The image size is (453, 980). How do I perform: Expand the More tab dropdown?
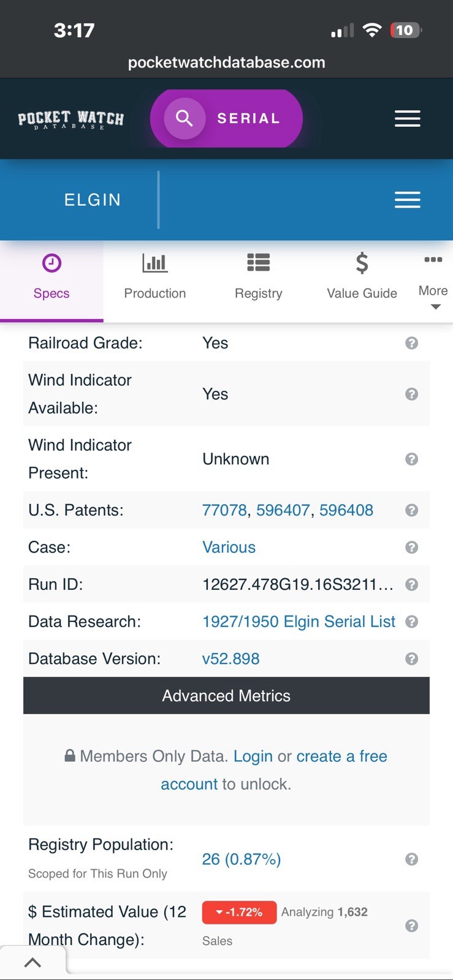point(433,281)
